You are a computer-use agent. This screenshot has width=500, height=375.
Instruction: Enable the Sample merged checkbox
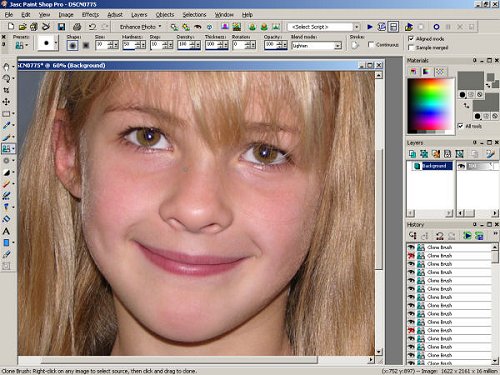pos(411,48)
